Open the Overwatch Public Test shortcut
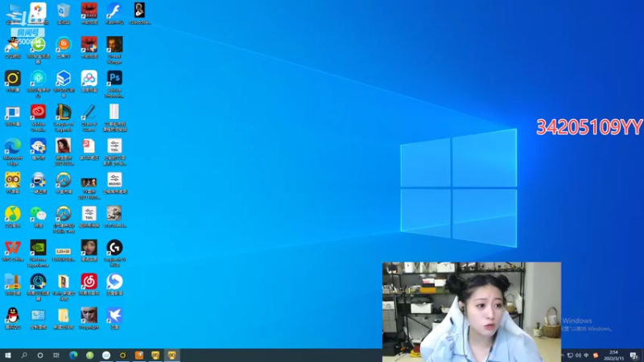Screen dimensions: 644x362 tap(64, 220)
